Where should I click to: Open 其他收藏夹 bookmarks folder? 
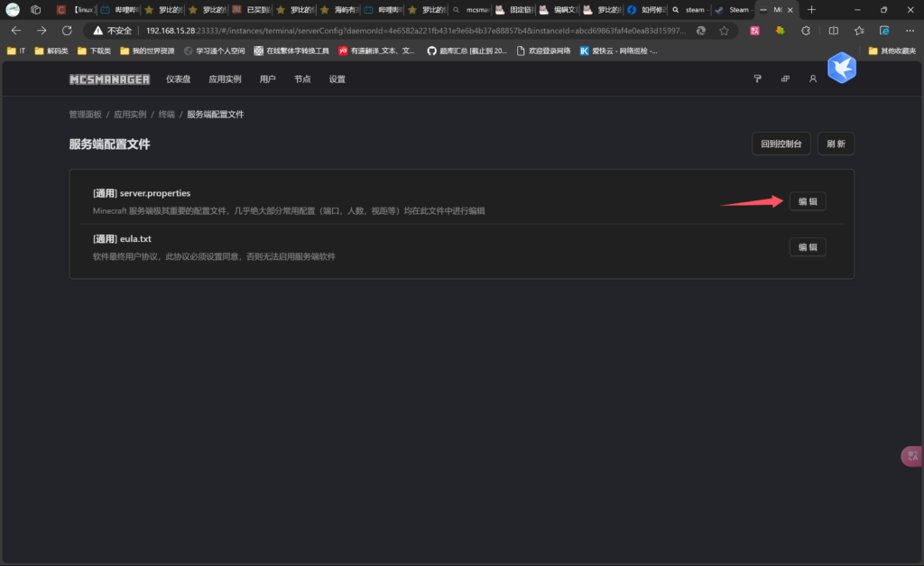pos(892,51)
